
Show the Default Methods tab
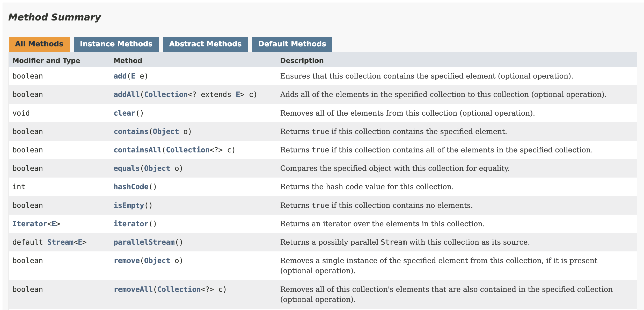[x=292, y=44]
